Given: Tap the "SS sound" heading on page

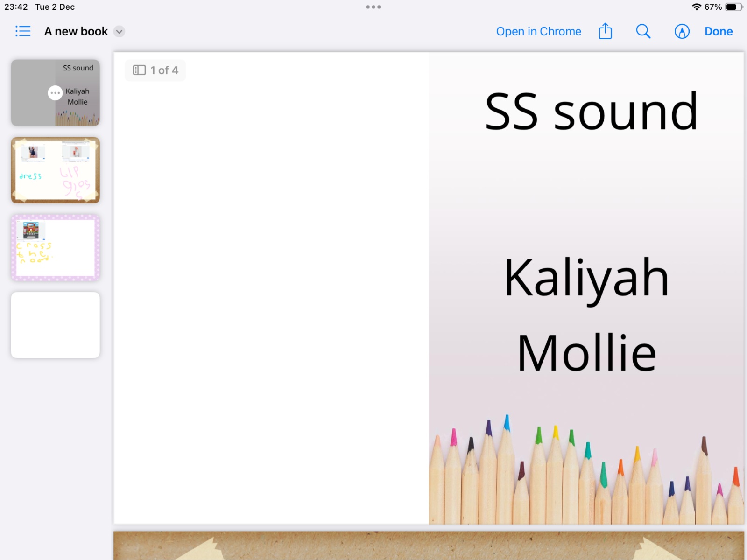Looking at the screenshot, I should [x=591, y=111].
